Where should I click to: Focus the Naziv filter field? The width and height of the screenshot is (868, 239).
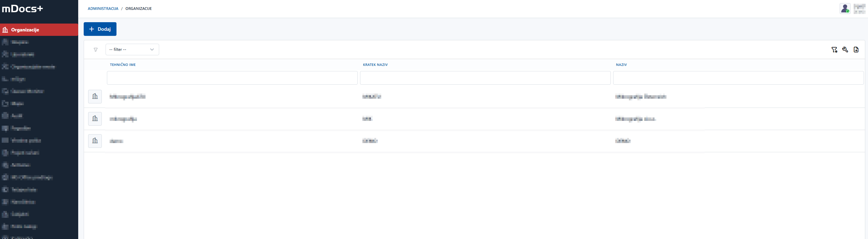[738, 78]
